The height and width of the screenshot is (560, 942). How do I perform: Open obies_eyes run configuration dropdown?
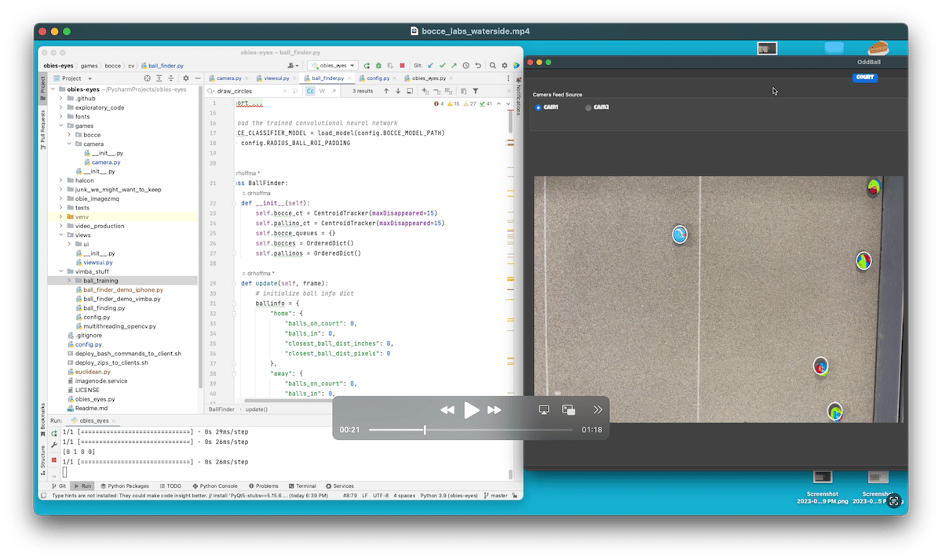click(333, 66)
